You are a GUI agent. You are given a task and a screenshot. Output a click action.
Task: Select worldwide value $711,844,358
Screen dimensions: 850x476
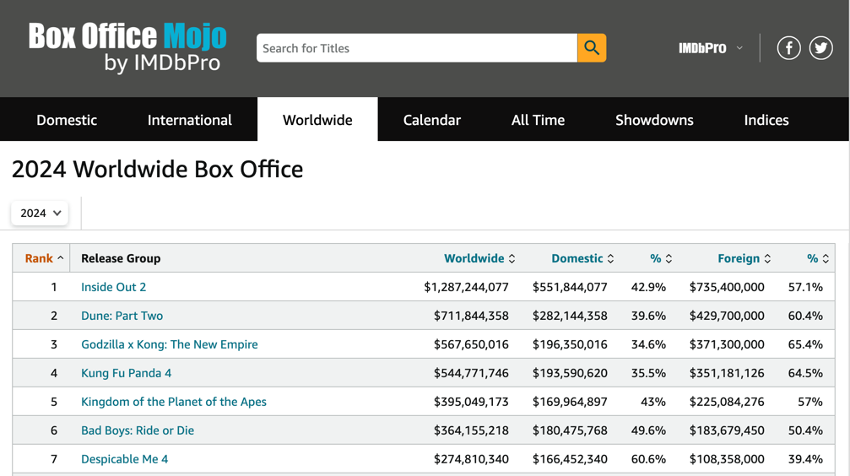click(x=471, y=316)
